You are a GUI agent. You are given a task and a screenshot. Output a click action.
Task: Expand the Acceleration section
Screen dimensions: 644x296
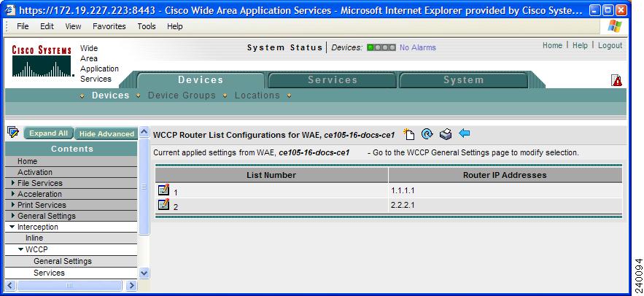click(x=13, y=194)
